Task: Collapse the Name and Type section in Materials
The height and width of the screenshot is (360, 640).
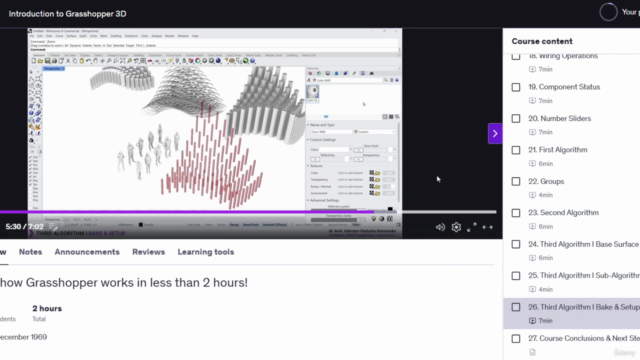Action: point(308,125)
